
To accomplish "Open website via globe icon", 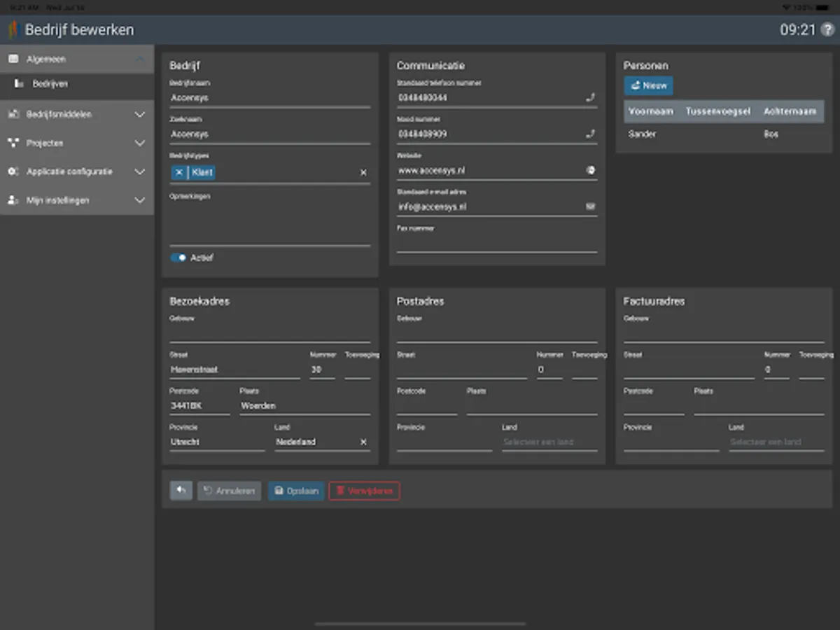I will tap(590, 170).
